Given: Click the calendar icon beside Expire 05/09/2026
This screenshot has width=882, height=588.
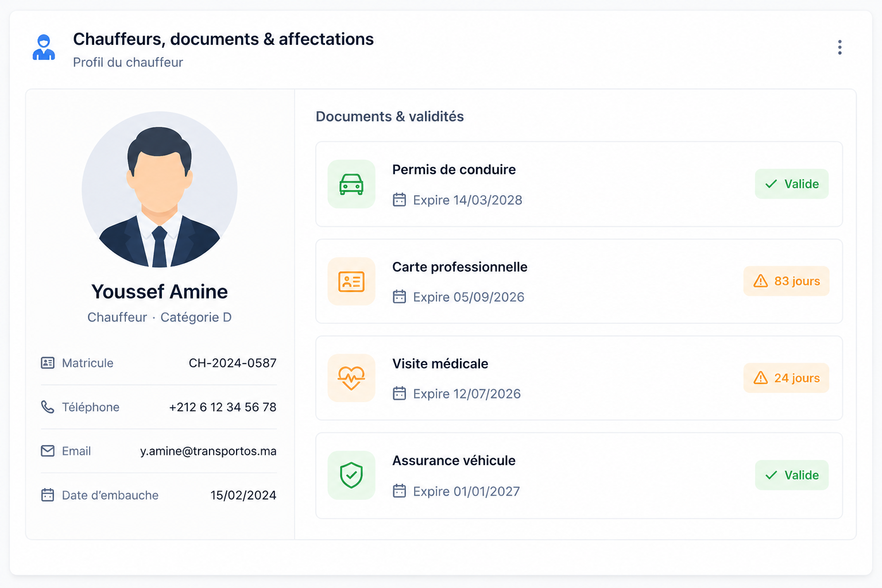Looking at the screenshot, I should (399, 297).
